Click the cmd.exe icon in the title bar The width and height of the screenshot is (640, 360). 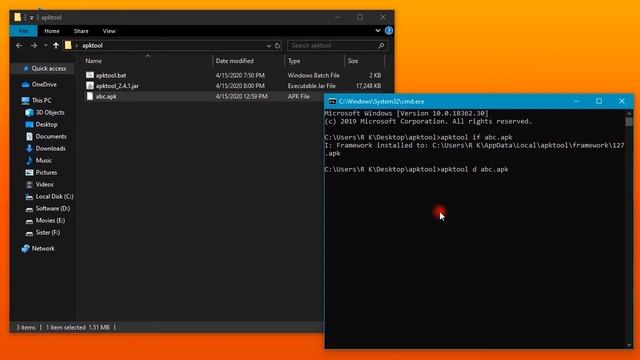[332, 101]
